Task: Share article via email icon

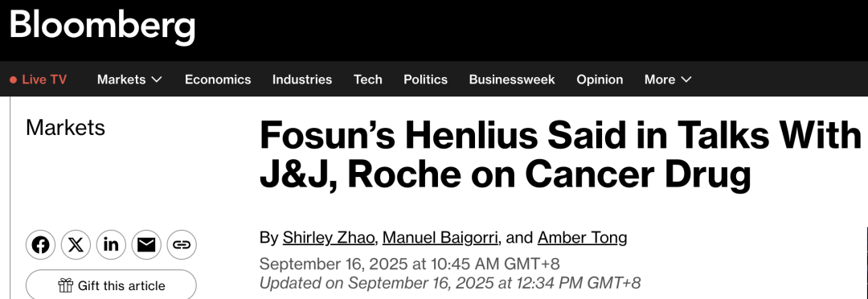Action: coord(146,244)
